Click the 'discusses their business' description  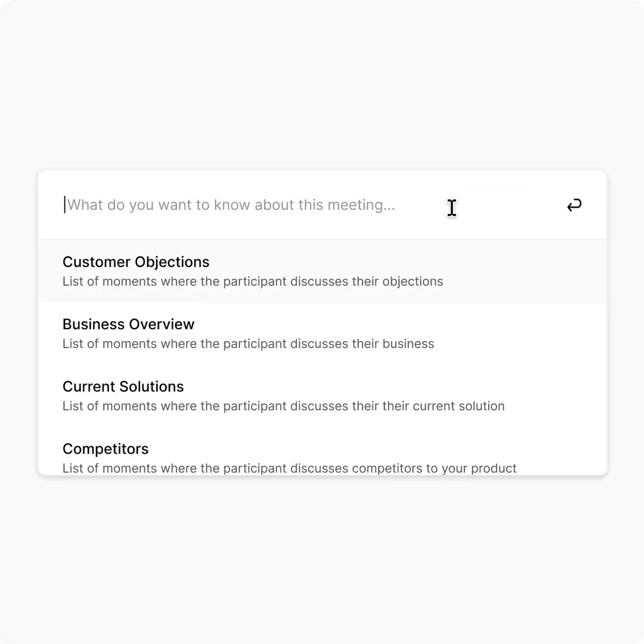coord(248,344)
